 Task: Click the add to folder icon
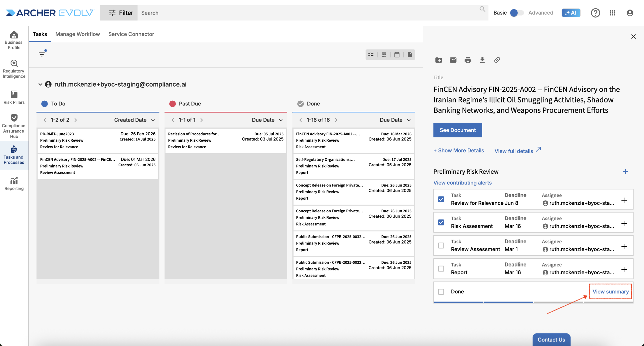tap(438, 60)
